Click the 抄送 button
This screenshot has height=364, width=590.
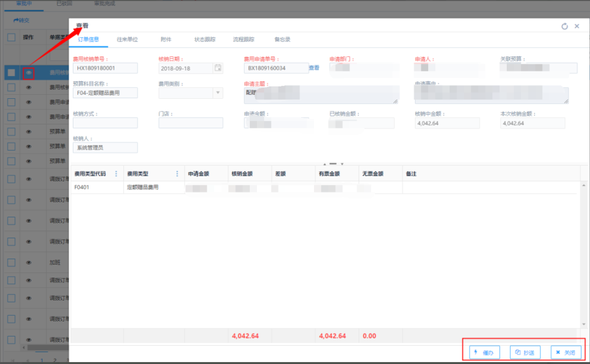coord(524,352)
